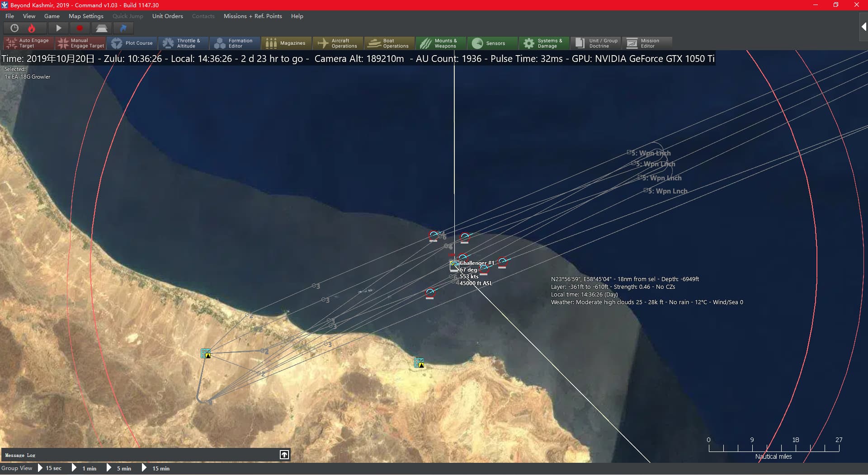Select the Challenger #1 unit on map
This screenshot has height=475, width=868.
click(x=454, y=265)
